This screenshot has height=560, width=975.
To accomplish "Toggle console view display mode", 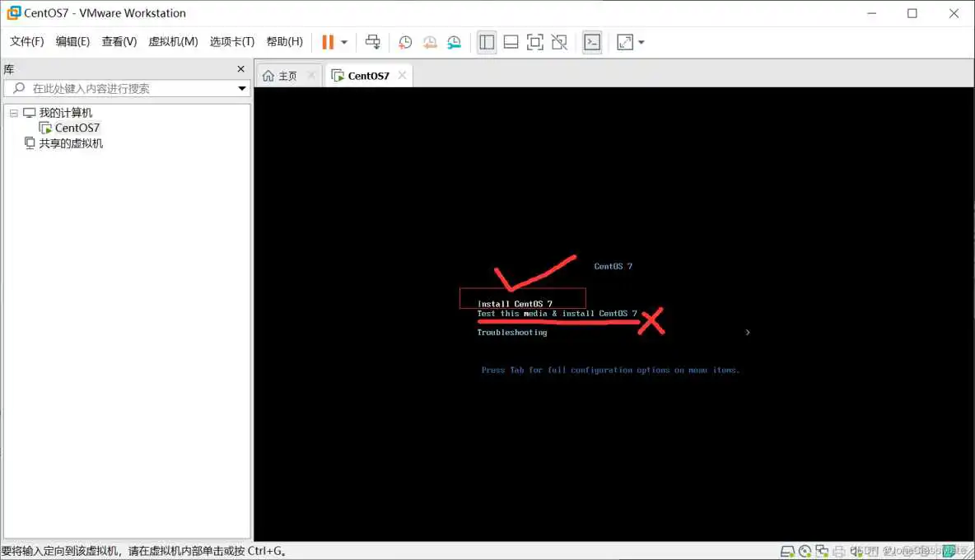I will [x=592, y=41].
